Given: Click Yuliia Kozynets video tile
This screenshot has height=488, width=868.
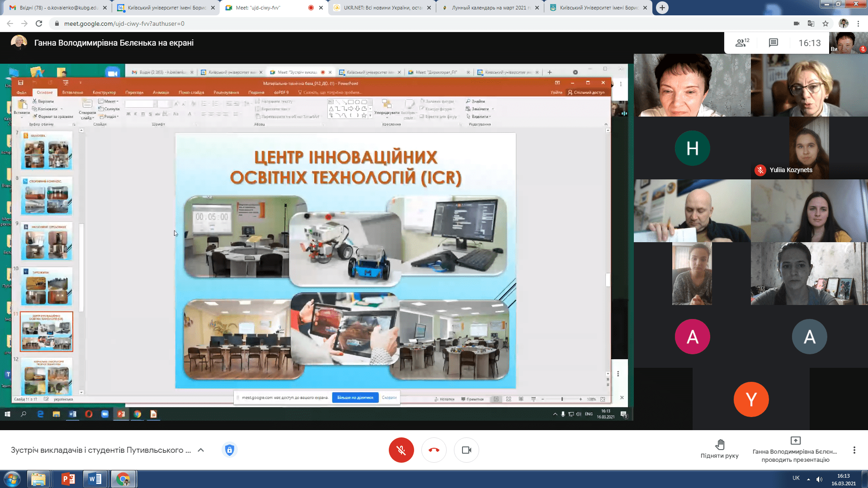Looking at the screenshot, I should tap(809, 148).
